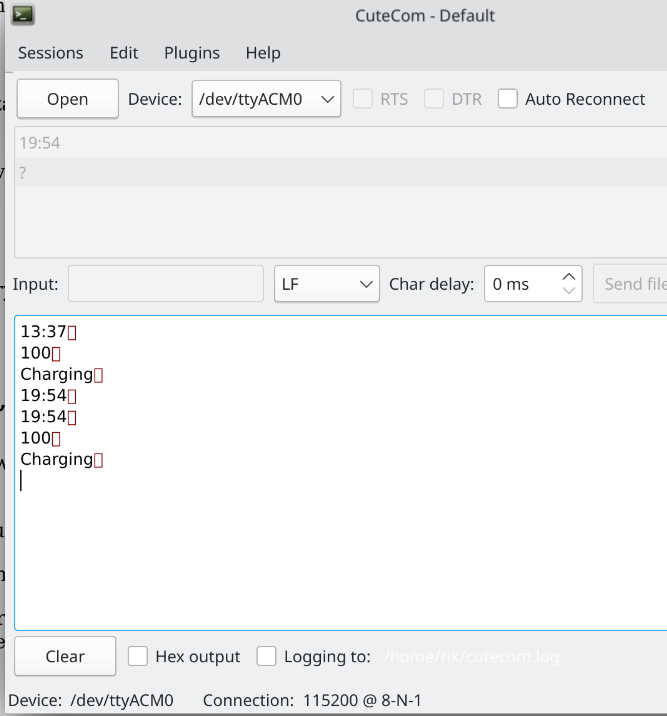Toggle the RTS checkbox
This screenshot has width=667, height=716.
coord(363,99)
